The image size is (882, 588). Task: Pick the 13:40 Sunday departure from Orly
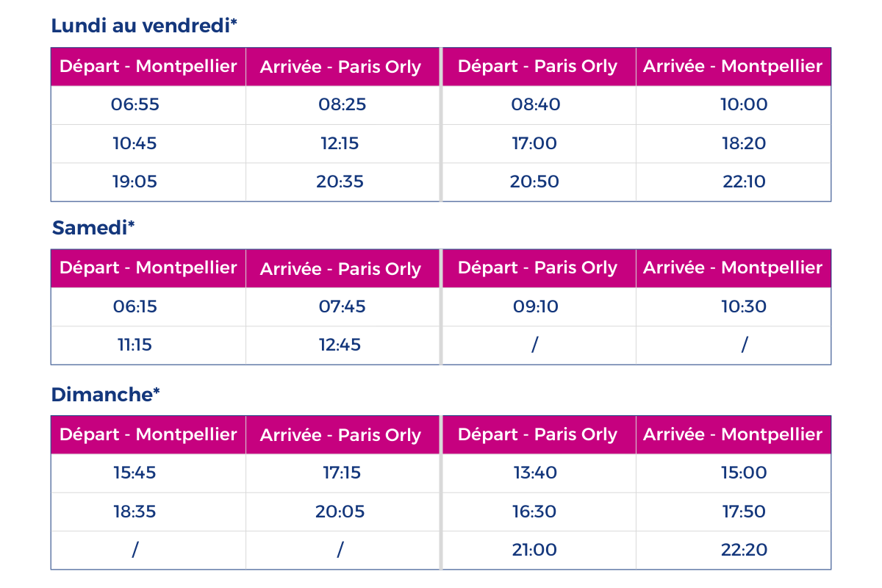pos(534,473)
